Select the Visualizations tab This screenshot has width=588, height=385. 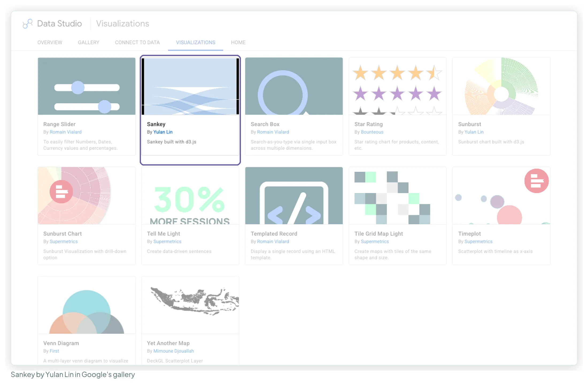196,42
